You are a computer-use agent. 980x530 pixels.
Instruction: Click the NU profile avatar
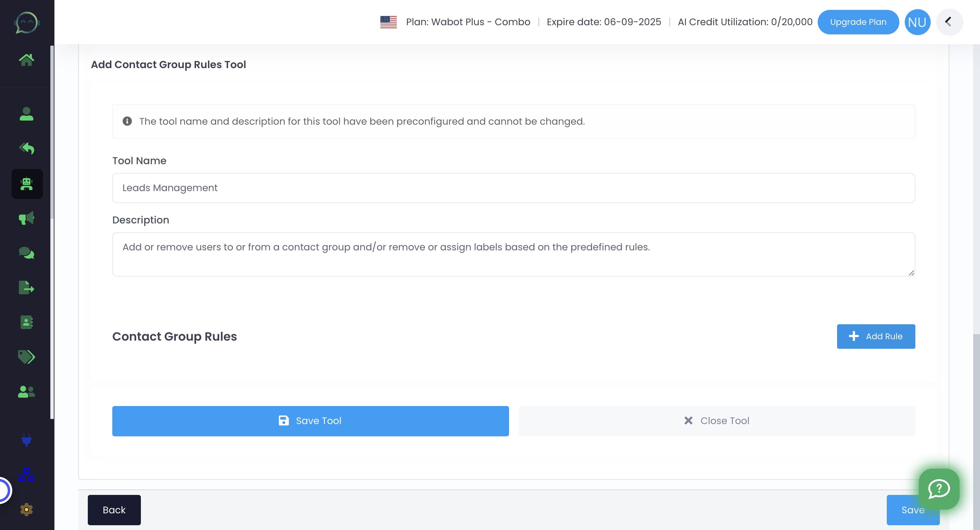tap(917, 22)
